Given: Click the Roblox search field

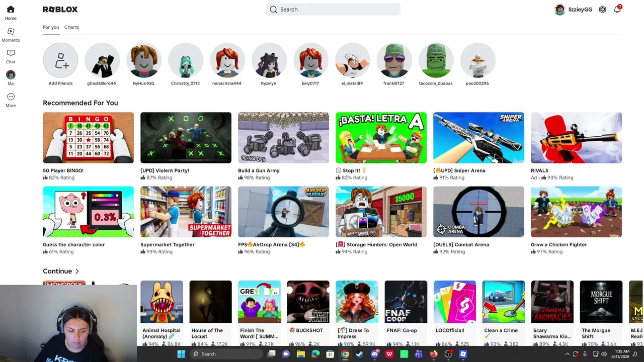Looking at the screenshot, I should 333,10.
